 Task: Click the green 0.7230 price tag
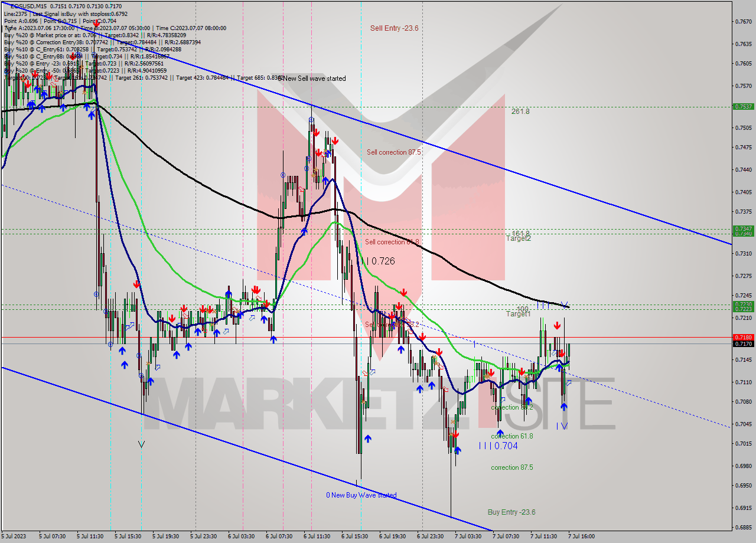pos(743,305)
